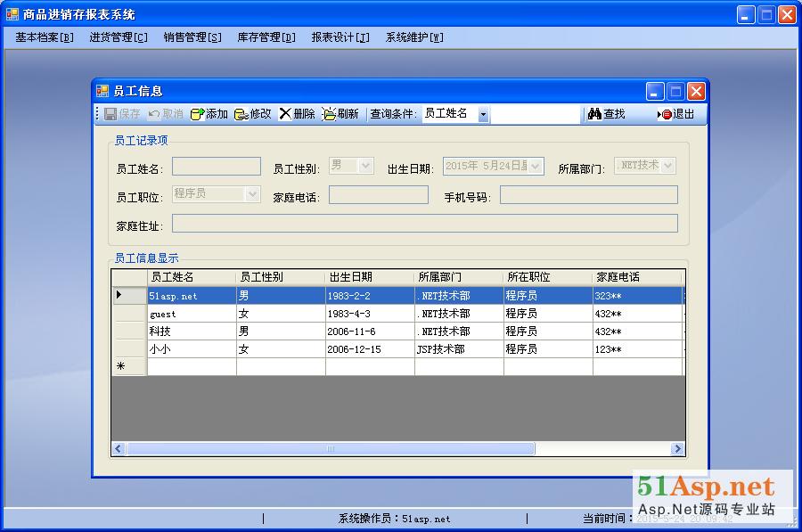The height and width of the screenshot is (532, 802).
Task: Open the 报表设计 menu
Action: tap(340, 37)
